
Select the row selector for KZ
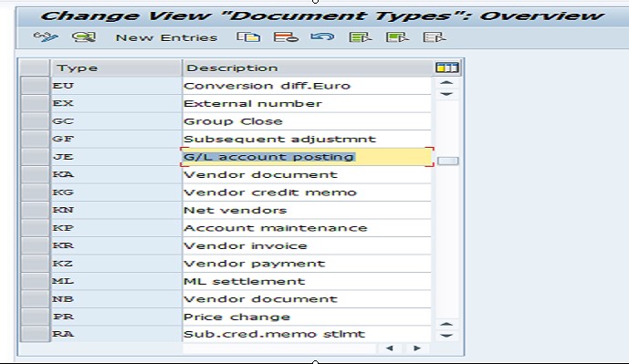pos(35,264)
